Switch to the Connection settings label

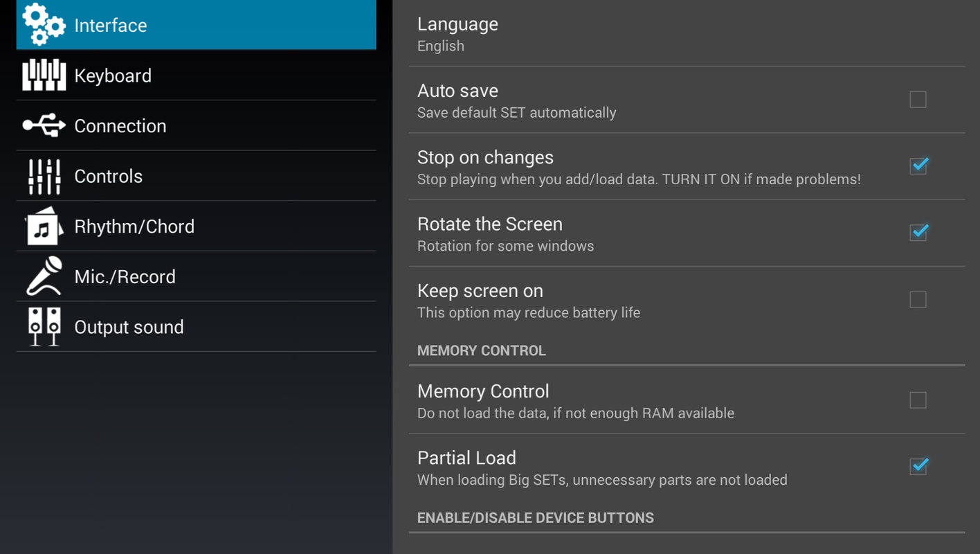(x=120, y=126)
